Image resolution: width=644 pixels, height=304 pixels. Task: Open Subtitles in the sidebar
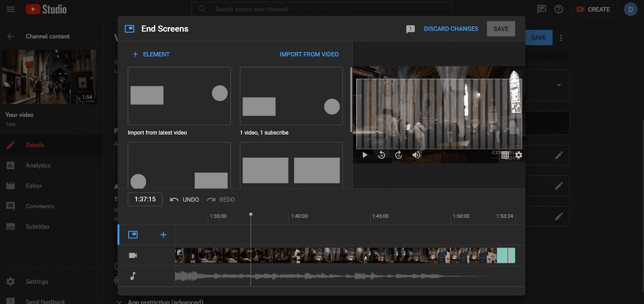coord(37,226)
